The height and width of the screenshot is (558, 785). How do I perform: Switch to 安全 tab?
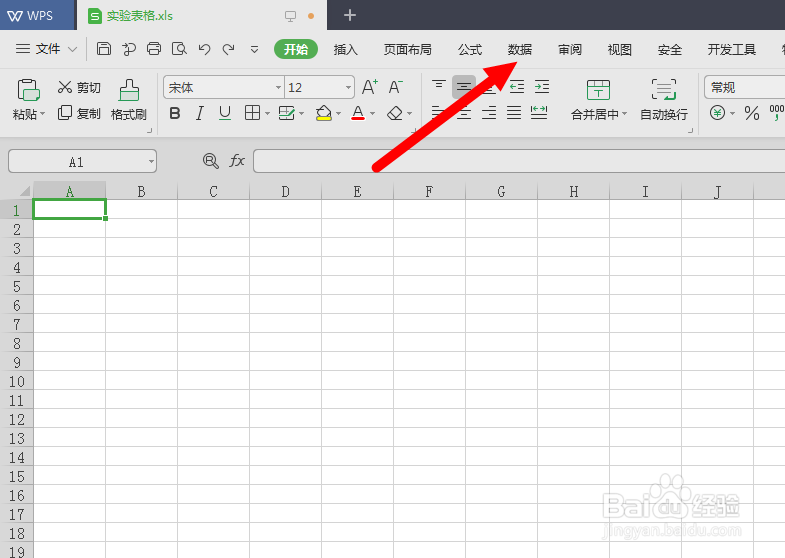coord(669,50)
